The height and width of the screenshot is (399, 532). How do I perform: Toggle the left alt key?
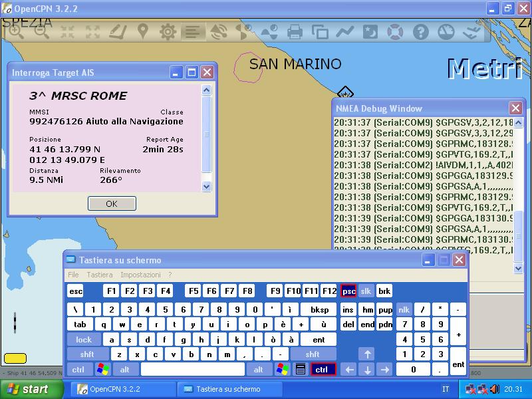[125, 369]
